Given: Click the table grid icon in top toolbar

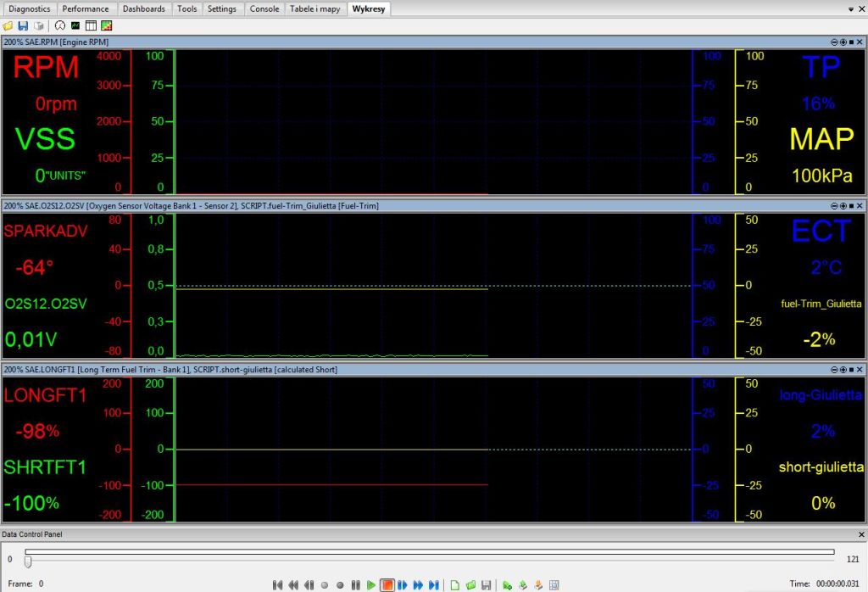Looking at the screenshot, I should tap(91, 25).
